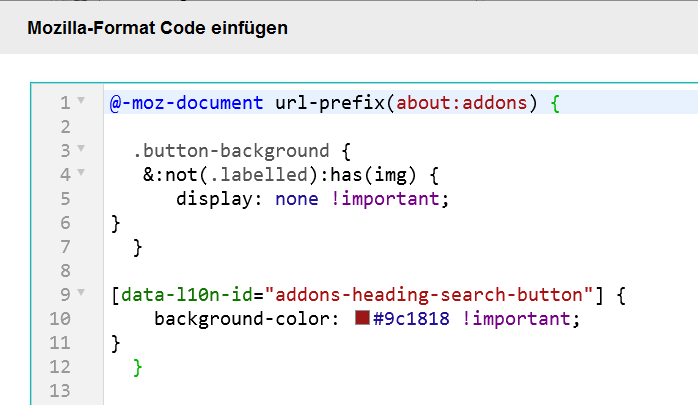Collapse the .button-background rule fold arrow

pos(81,149)
